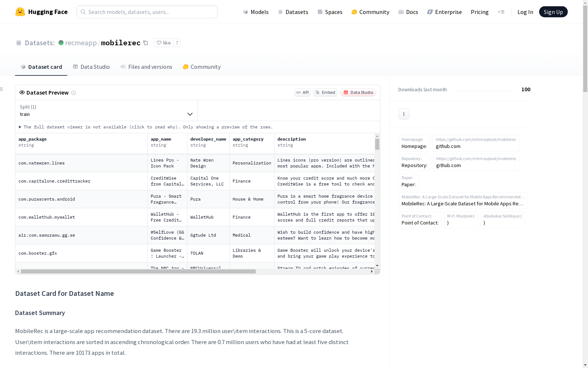
Task: Click the House & Home category cell
Action: (252, 199)
